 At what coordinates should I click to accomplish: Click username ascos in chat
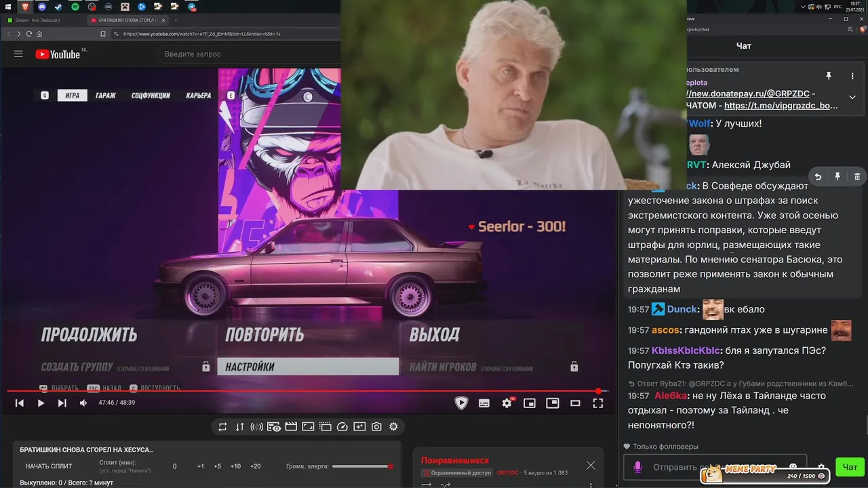tap(665, 330)
